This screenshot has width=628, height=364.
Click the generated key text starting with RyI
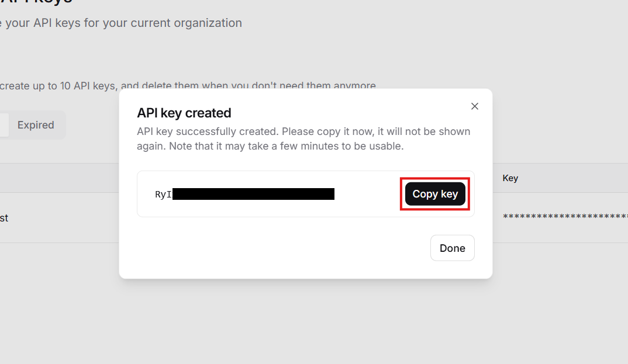(x=163, y=195)
